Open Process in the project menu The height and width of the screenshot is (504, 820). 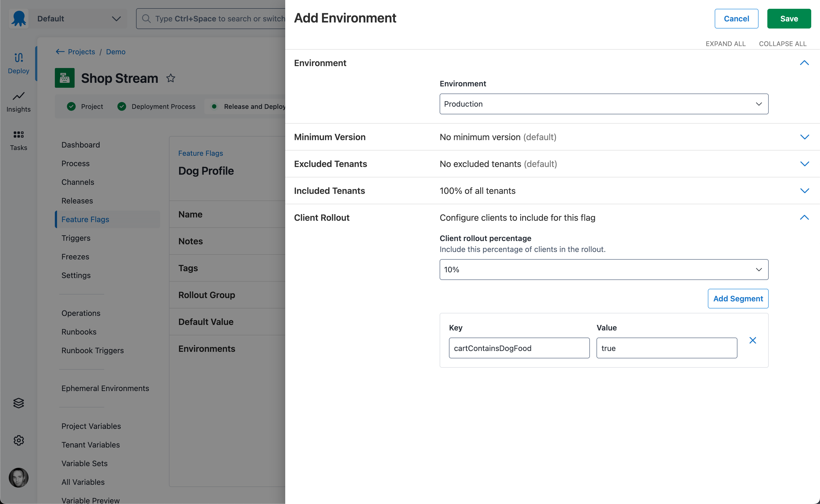[x=75, y=163]
